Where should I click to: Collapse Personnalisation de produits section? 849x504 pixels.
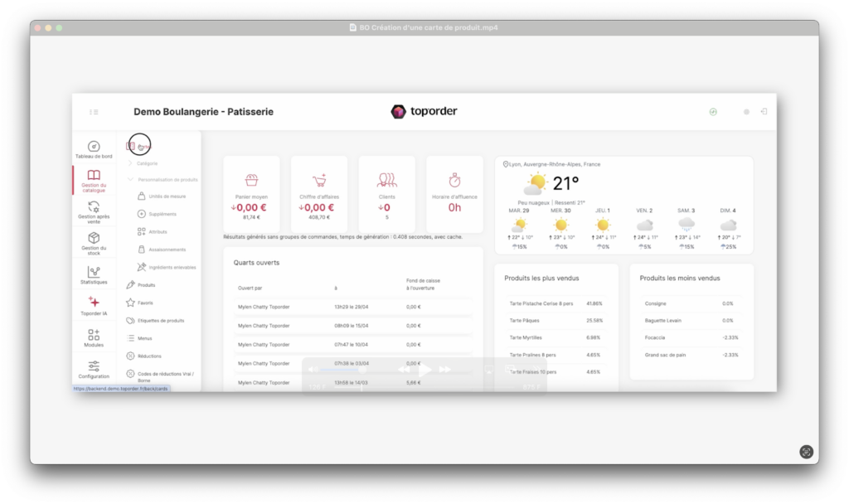(x=130, y=179)
